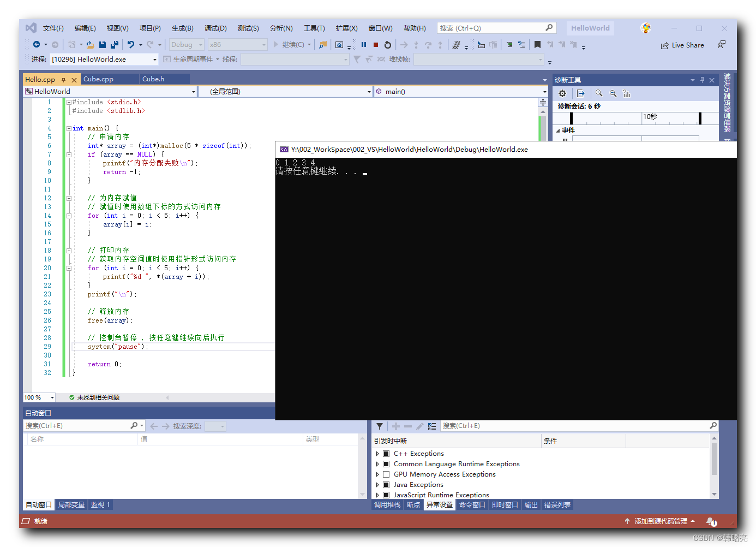Click the open file folder icon
This screenshot has width=756, height=547.
pos(91,45)
